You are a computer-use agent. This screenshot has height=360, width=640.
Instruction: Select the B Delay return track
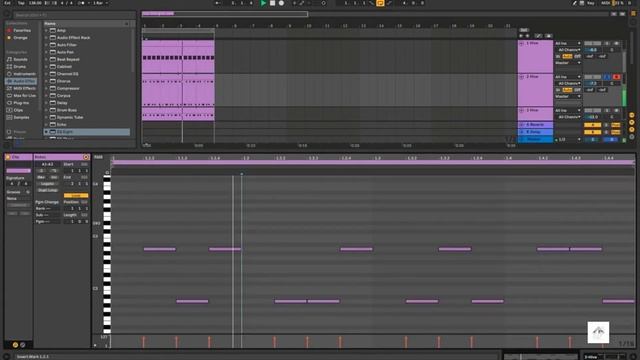pos(536,132)
